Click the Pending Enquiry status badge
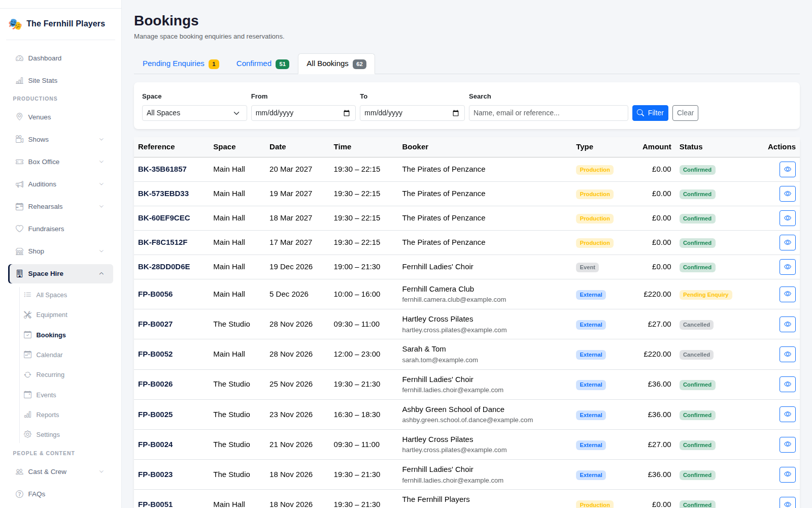The image size is (812, 508). 705,295
